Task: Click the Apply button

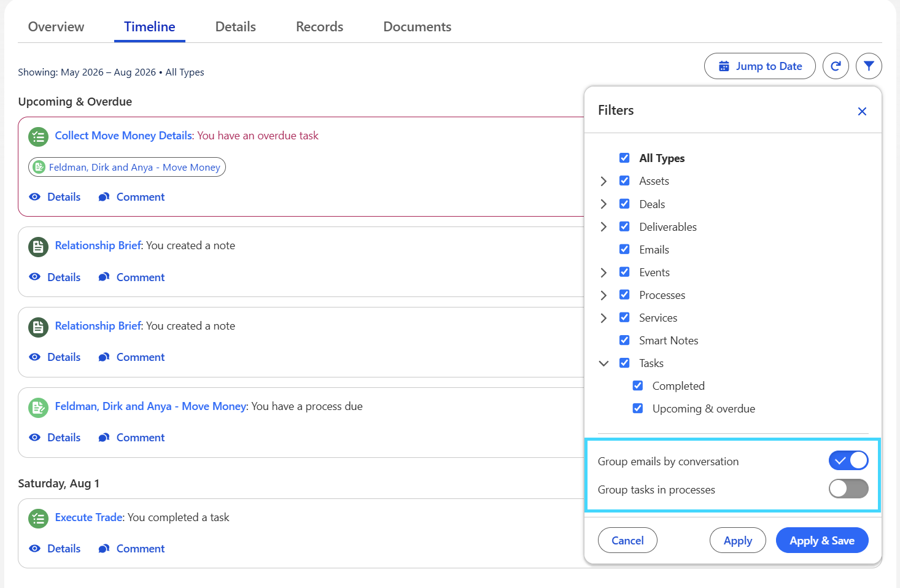Action: (x=738, y=540)
